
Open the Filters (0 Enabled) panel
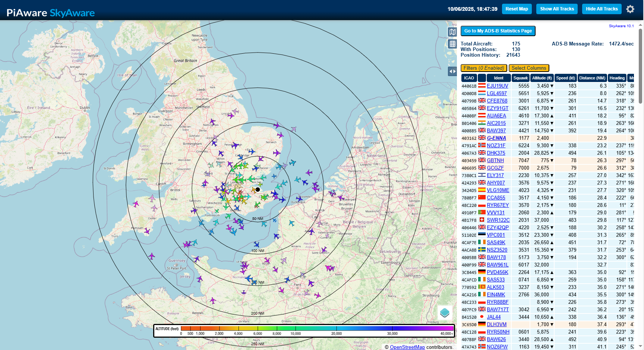(484, 68)
